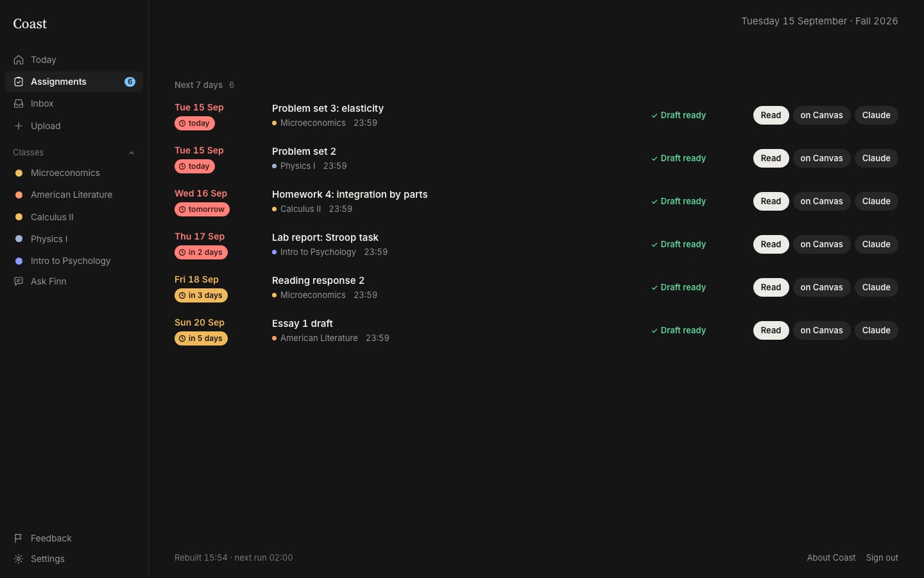Open assignment title Essay 1 draft

[302, 324]
